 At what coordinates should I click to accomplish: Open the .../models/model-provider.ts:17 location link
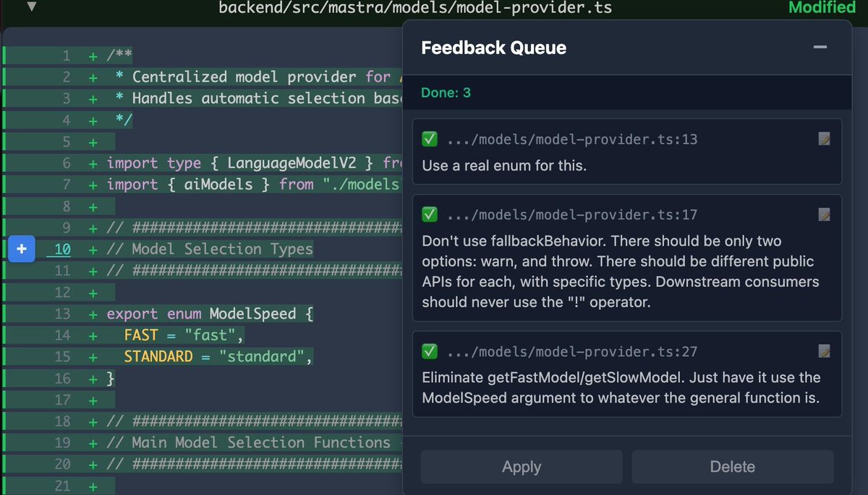coord(572,215)
